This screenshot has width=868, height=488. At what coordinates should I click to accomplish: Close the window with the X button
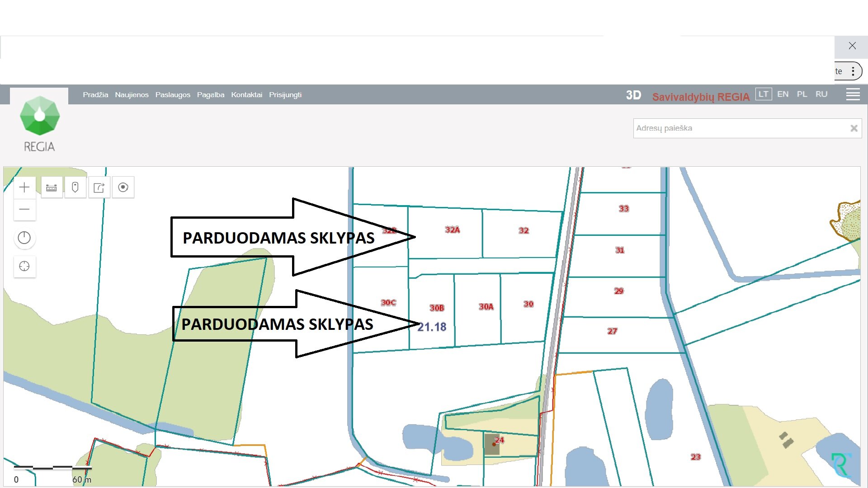pos(852,46)
